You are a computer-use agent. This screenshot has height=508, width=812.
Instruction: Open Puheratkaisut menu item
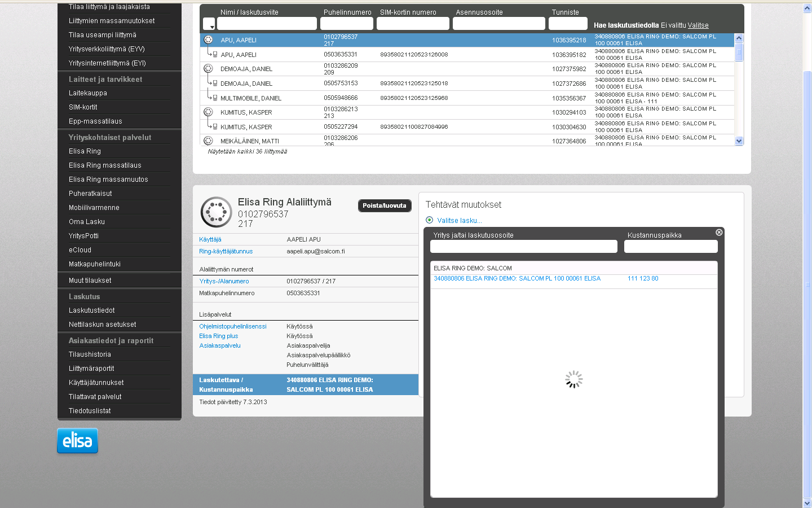click(90, 194)
